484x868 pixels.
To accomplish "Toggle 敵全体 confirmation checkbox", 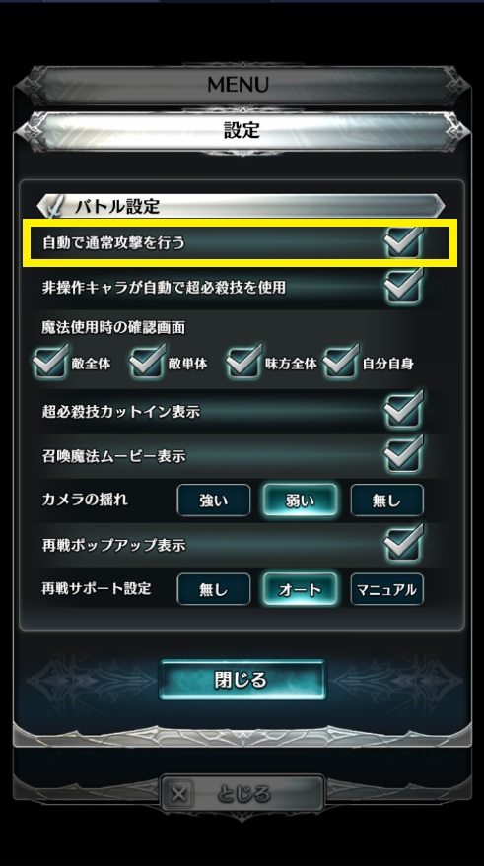I will point(51,362).
